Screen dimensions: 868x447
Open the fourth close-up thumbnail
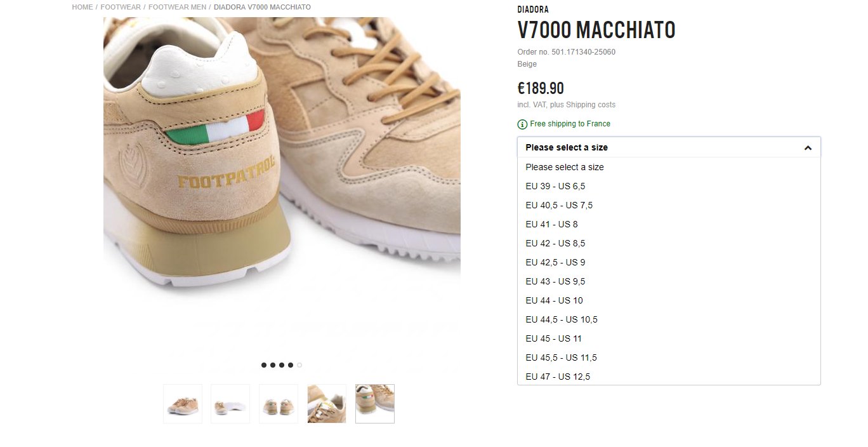coord(327,404)
